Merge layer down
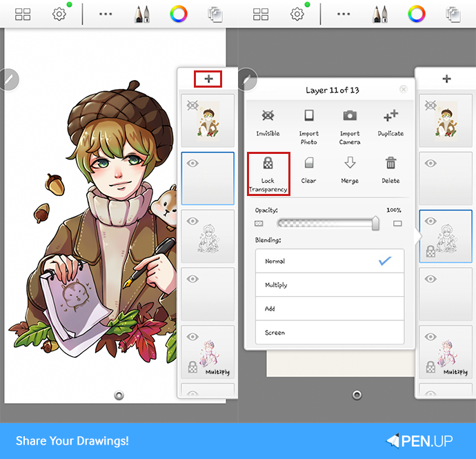Image resolution: width=476 pixels, height=459 pixels. click(x=350, y=170)
